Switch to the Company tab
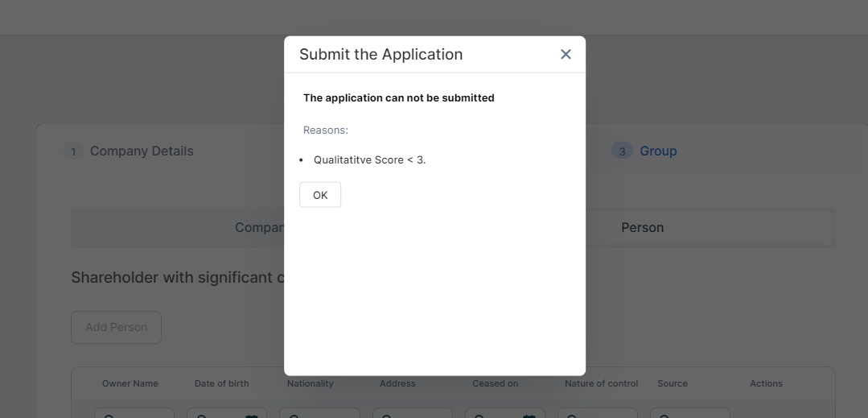Screen dimensions: 868x418 click(x=259, y=227)
